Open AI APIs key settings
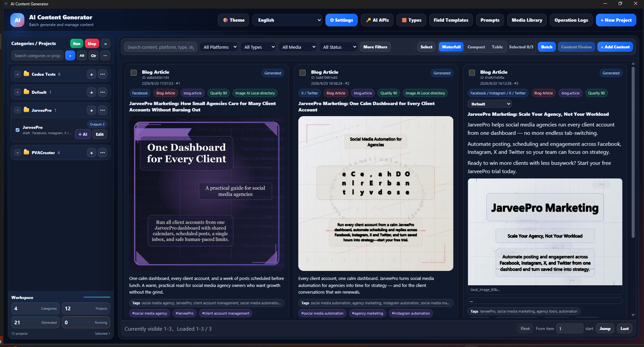This screenshot has width=644, height=347. click(377, 20)
